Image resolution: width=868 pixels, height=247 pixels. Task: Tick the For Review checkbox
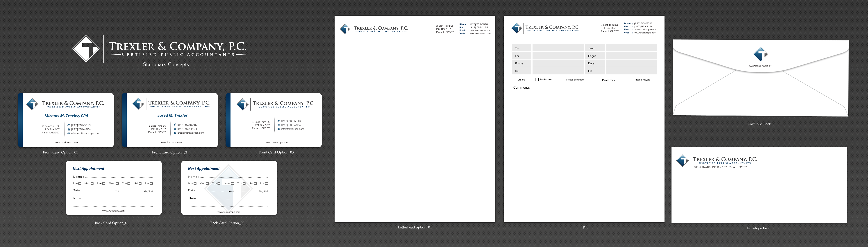[537, 80]
